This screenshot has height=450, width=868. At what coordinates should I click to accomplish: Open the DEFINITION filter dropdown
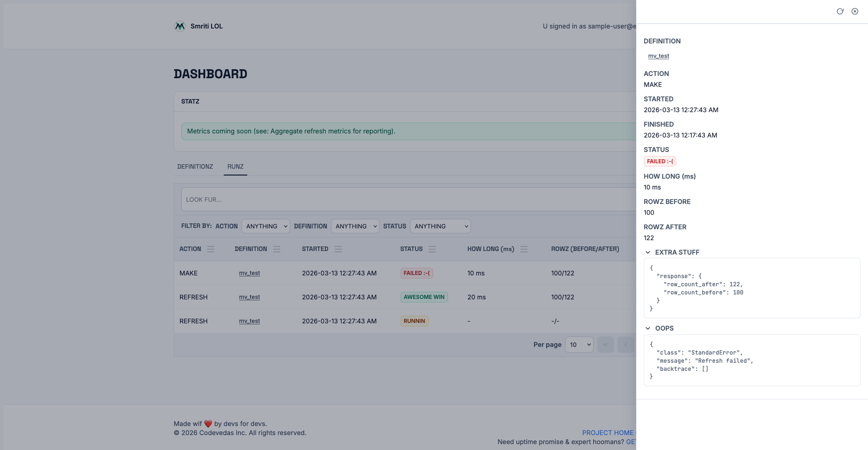355,226
